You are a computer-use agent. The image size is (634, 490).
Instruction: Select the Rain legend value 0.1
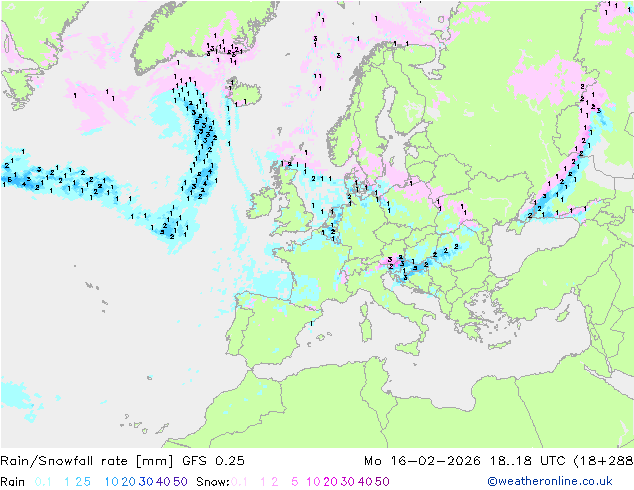[43, 482]
